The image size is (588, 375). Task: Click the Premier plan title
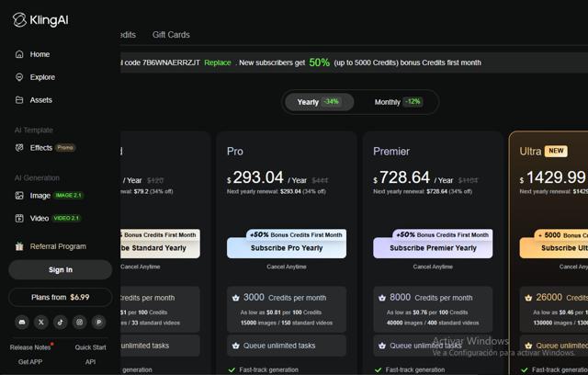391,152
